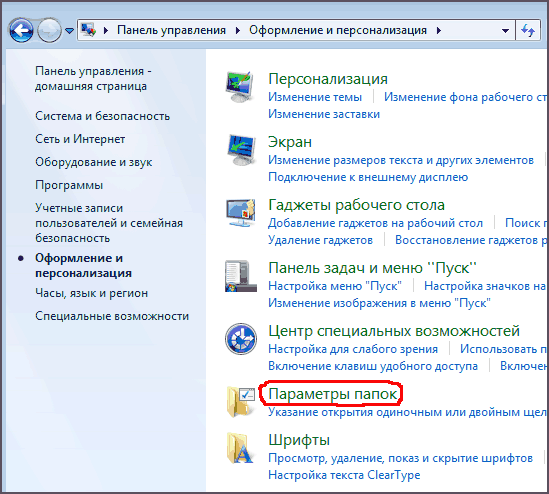
Task: Click the Ease of Access Center icon
Action: pos(241,339)
